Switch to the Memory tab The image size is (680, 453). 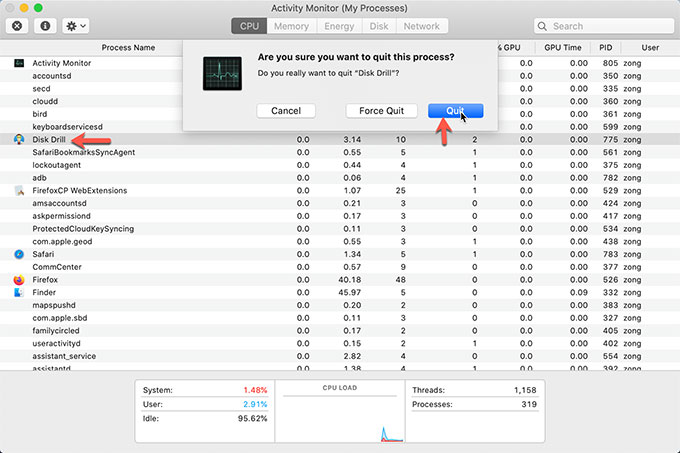pyautogui.click(x=291, y=26)
